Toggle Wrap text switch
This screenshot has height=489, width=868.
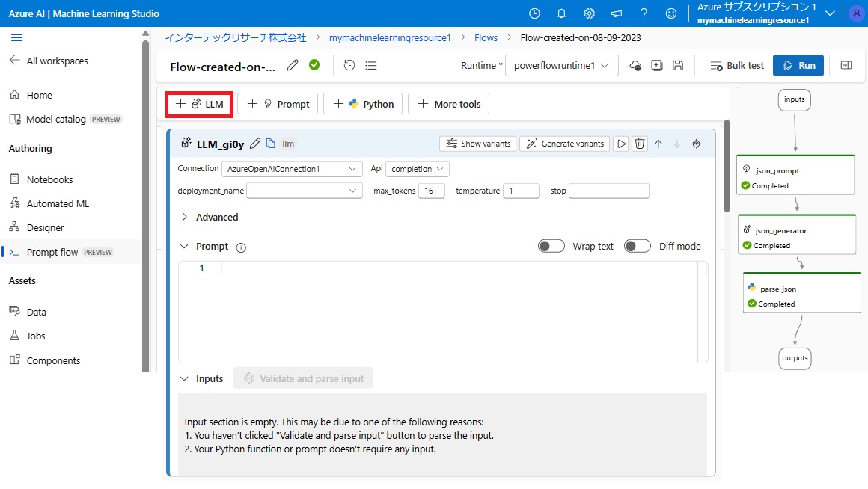[x=551, y=246]
